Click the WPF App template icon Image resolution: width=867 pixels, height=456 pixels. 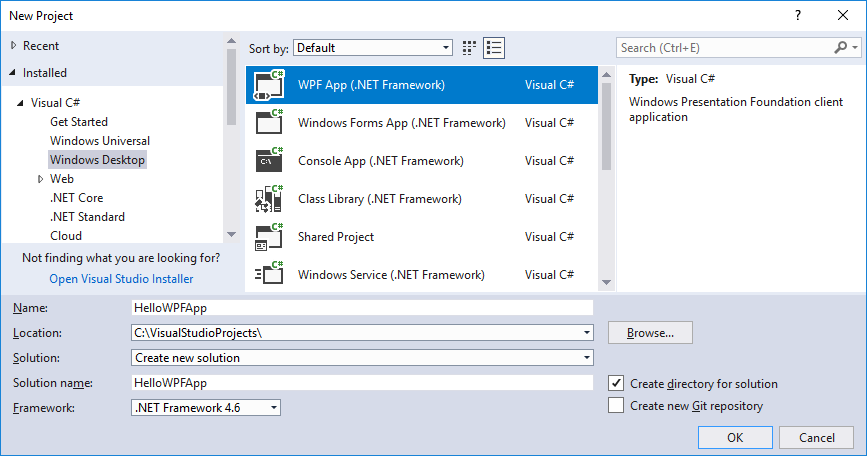270,85
